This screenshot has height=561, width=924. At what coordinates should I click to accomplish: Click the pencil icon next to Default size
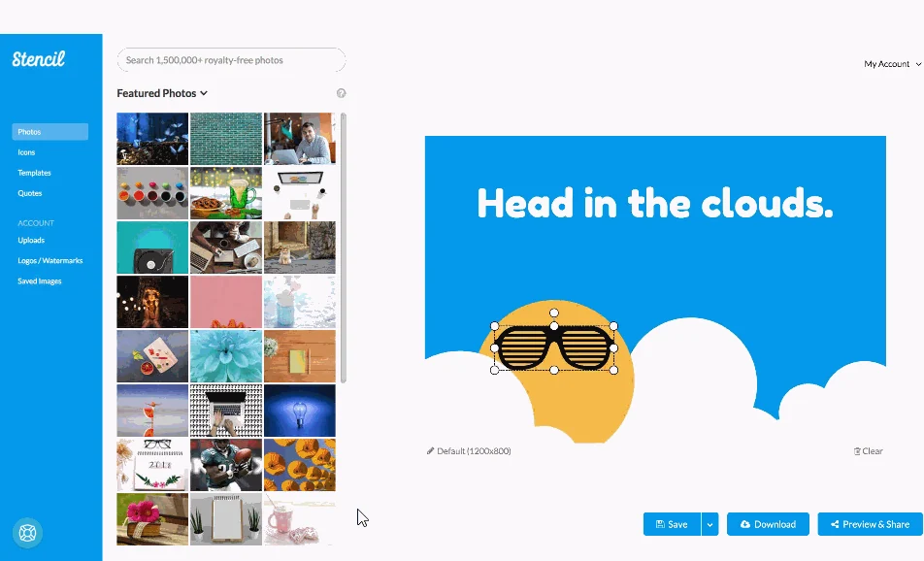[430, 450]
